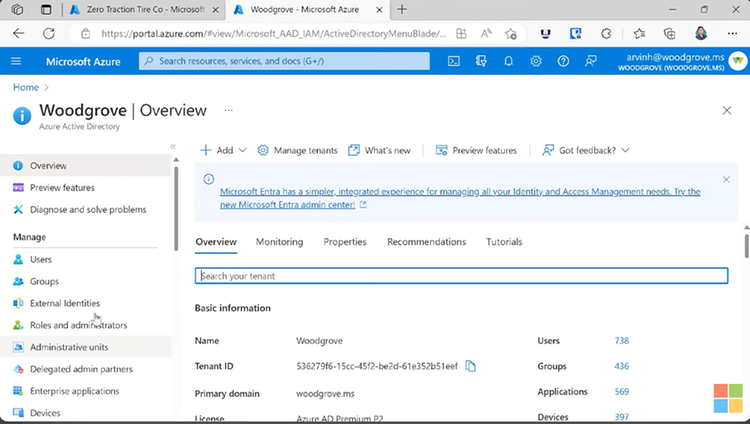750x424 pixels.
Task: Collapse the left navigation menu
Action: (173, 146)
